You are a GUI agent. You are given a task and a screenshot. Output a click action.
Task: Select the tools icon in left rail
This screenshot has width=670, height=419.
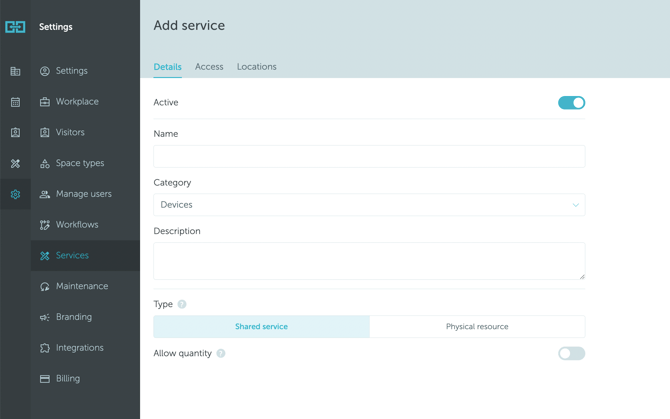coord(15,164)
